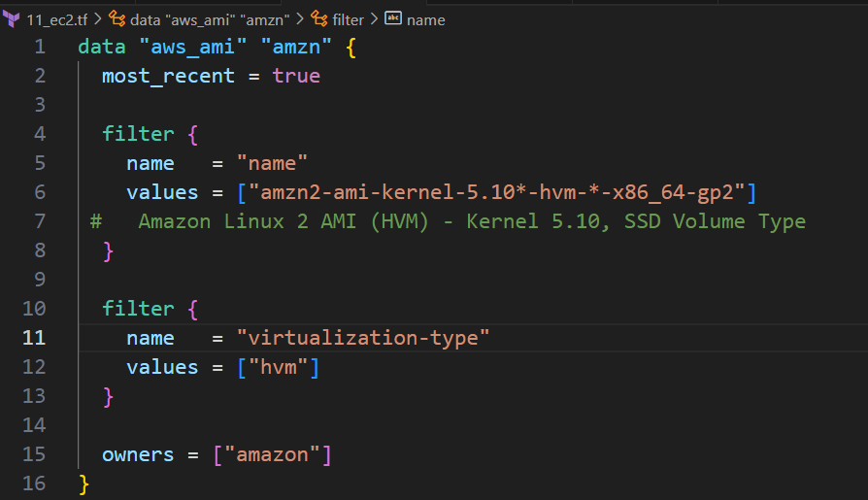Click the Amazon Linux 2 AMI comment
The height and width of the screenshot is (500, 868).
point(448,221)
